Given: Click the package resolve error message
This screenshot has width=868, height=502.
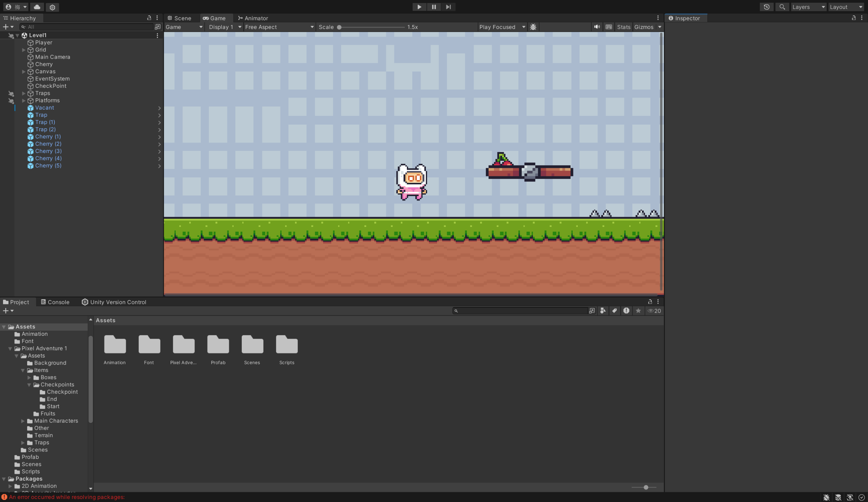Looking at the screenshot, I should coord(67,497).
